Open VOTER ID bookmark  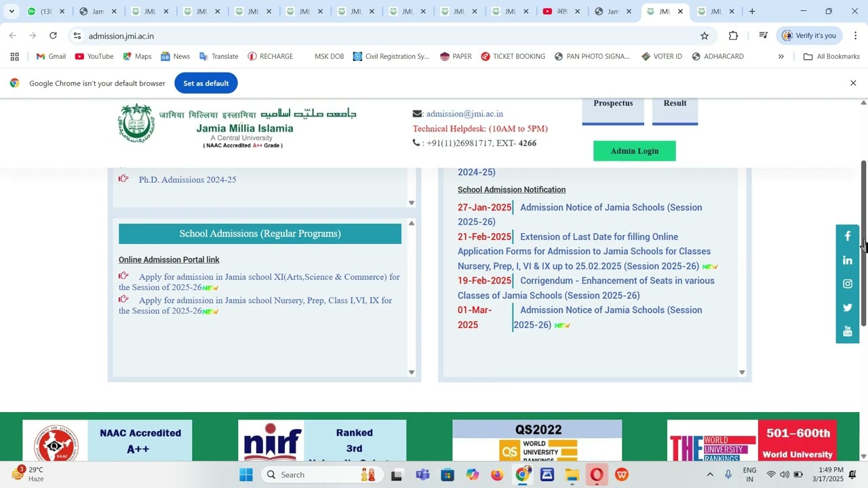[x=662, y=56]
